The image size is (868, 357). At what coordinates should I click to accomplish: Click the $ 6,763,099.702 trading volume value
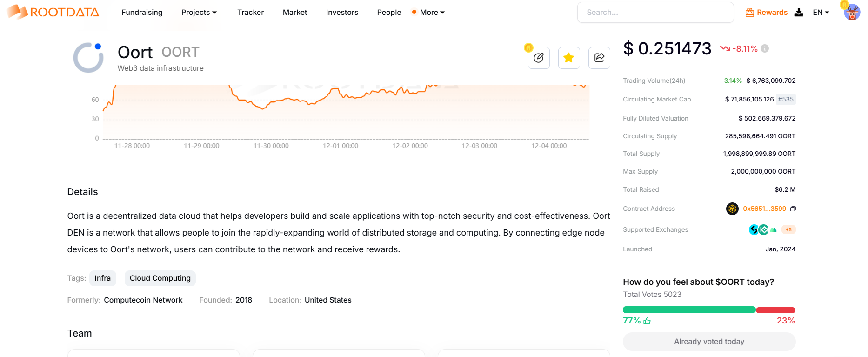(x=771, y=81)
